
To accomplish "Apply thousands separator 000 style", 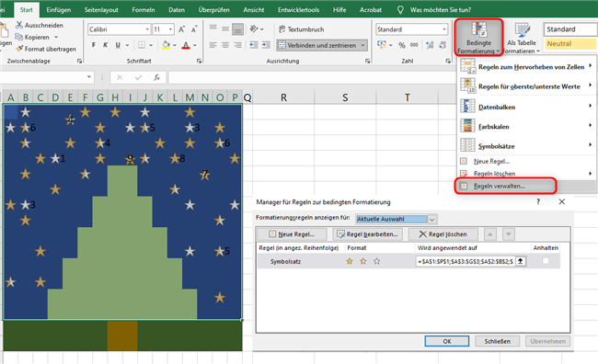I will click(414, 45).
